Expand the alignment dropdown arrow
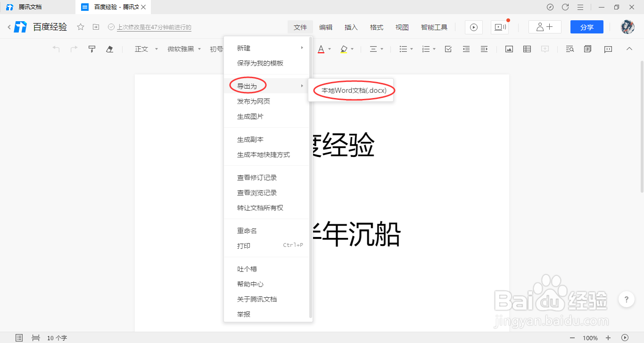Viewport: 644px width, 343px height. point(382,49)
